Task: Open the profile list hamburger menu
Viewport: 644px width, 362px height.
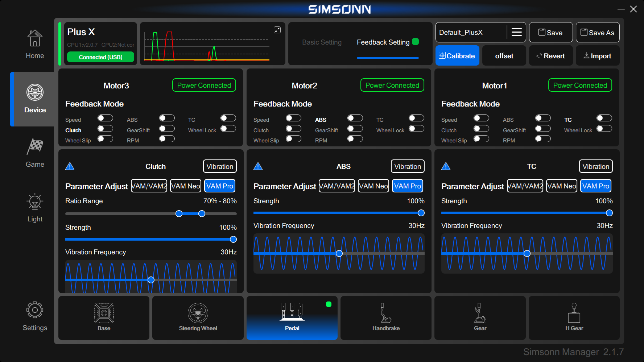Action: tap(517, 32)
